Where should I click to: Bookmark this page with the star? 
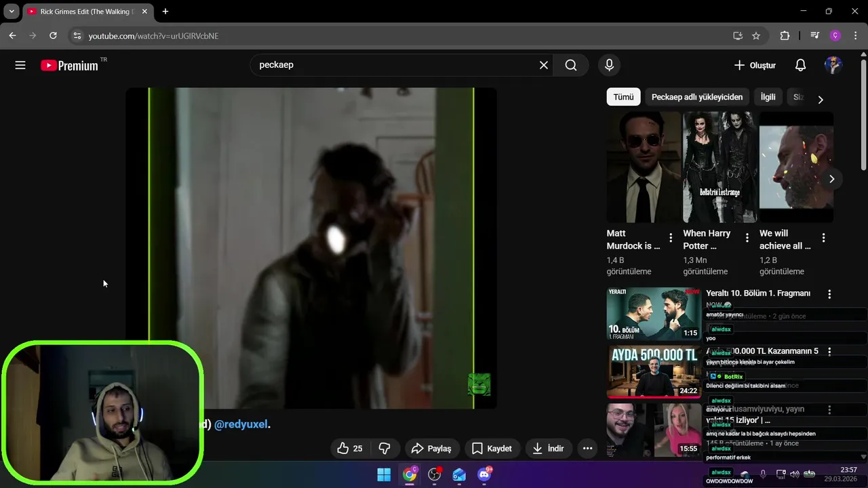(x=756, y=36)
